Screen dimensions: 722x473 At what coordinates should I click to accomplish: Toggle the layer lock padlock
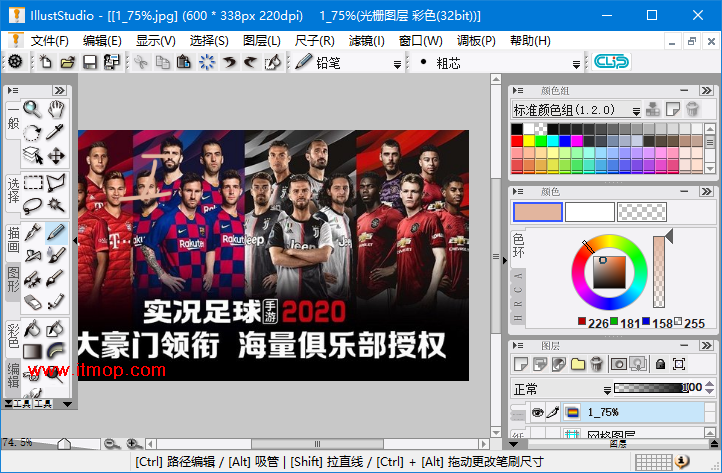click(660, 364)
